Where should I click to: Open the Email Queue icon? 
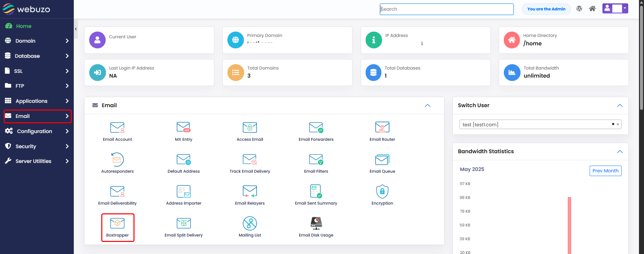pos(382,164)
